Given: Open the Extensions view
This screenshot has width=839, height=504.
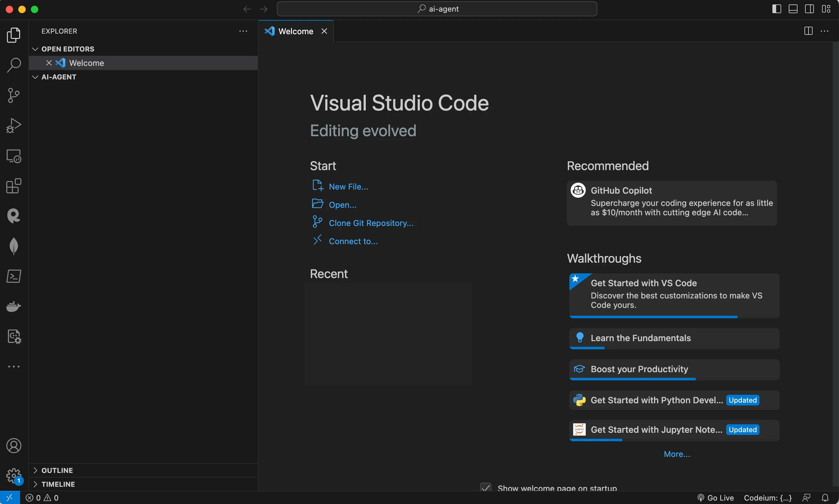Looking at the screenshot, I should (x=14, y=186).
